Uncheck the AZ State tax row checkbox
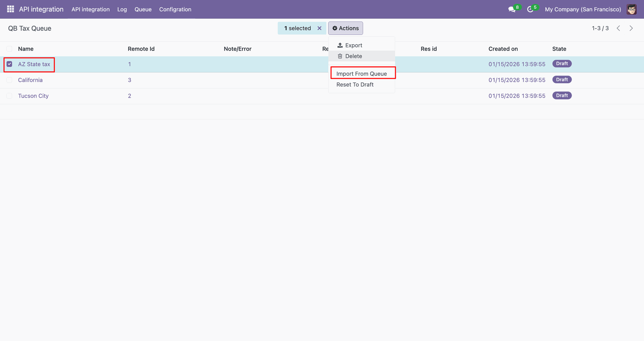Screen dimensions: 644x341 9,64
